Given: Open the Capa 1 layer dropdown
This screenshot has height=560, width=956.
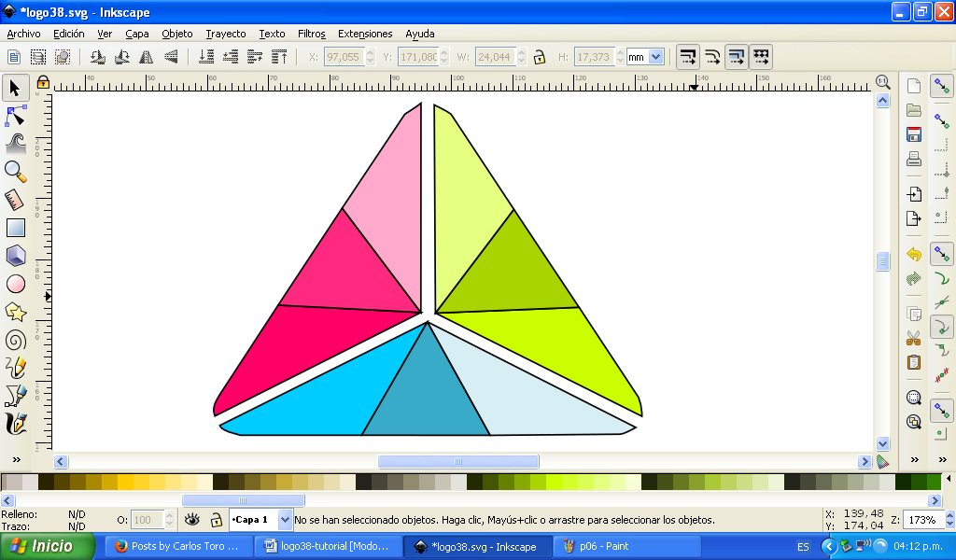Looking at the screenshot, I should [x=285, y=520].
